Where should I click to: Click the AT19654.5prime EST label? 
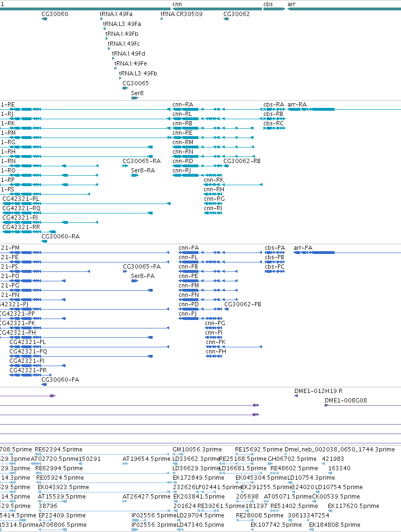147,458
